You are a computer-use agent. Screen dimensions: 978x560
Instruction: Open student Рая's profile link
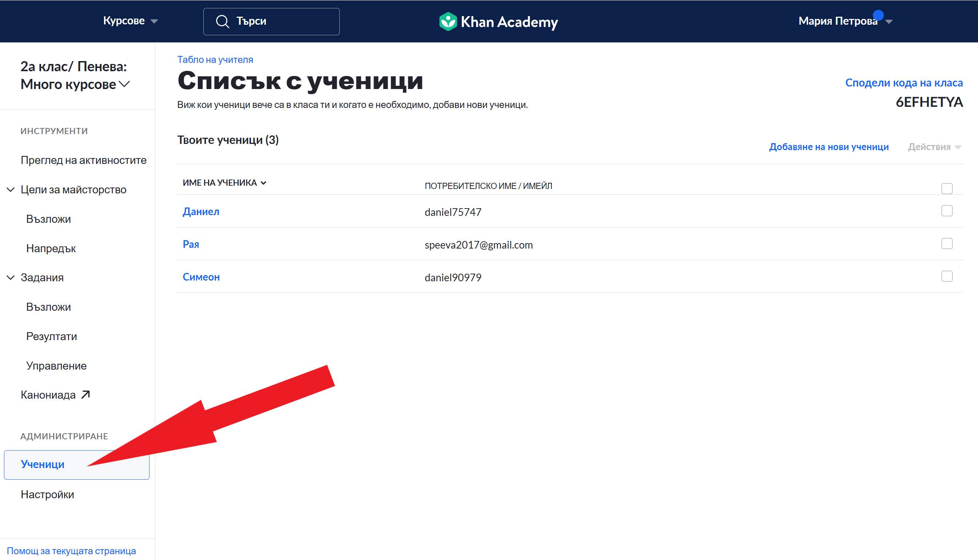coord(191,244)
